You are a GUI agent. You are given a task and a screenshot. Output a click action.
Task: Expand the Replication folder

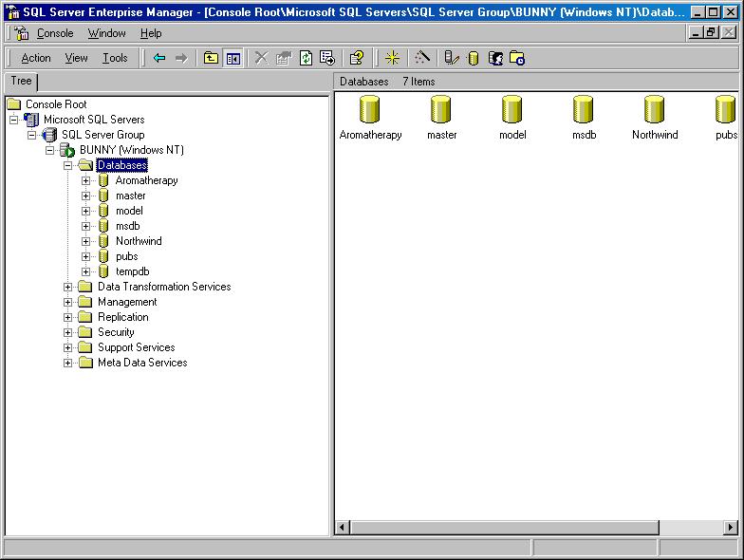pos(68,317)
